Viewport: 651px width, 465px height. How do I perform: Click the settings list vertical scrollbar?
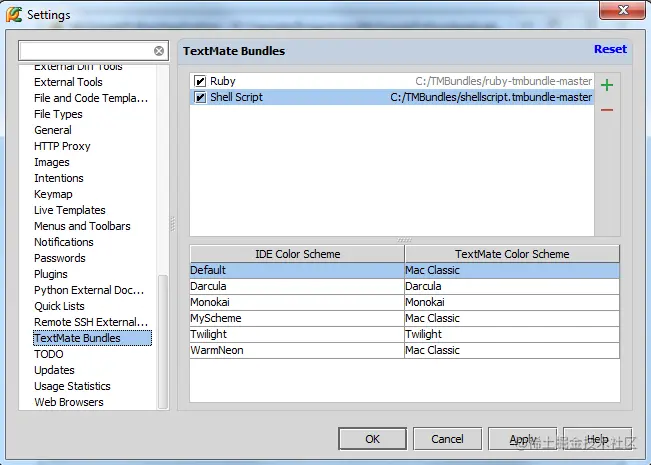click(163, 341)
